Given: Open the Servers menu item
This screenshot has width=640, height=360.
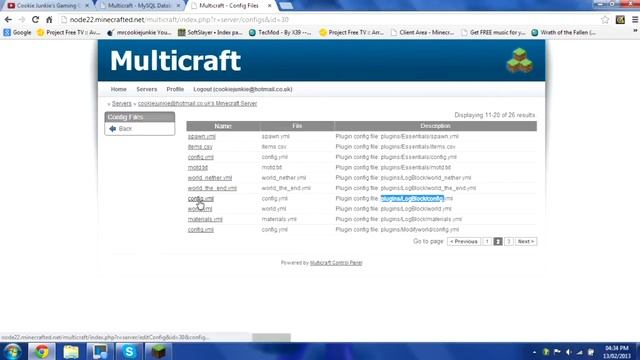Looking at the screenshot, I should (x=147, y=89).
